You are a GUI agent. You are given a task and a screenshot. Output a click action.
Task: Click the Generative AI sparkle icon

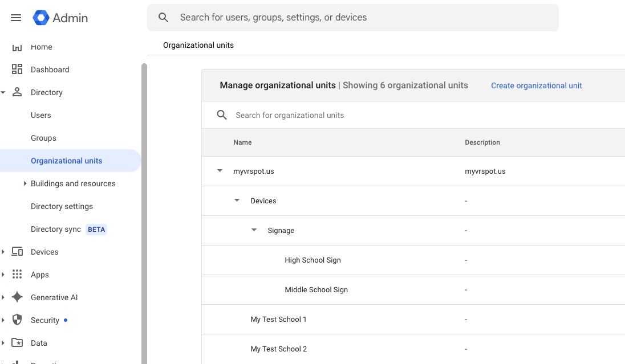click(x=17, y=297)
